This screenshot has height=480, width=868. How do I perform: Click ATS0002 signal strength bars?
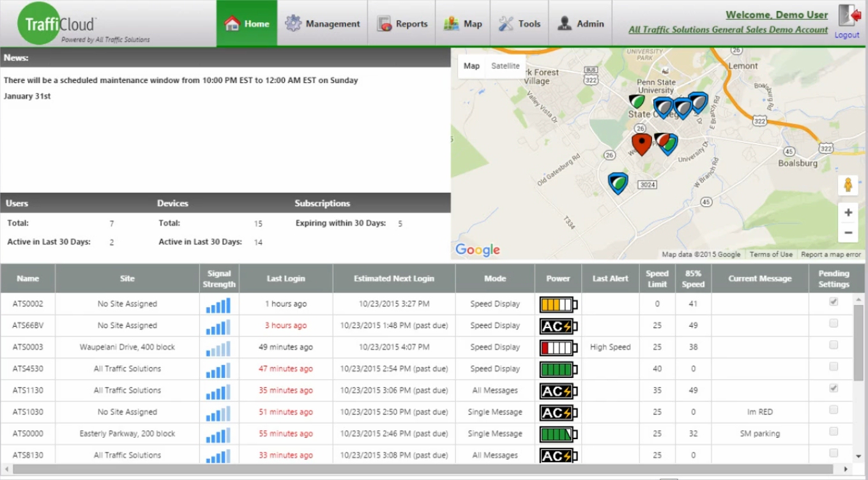pos(218,305)
